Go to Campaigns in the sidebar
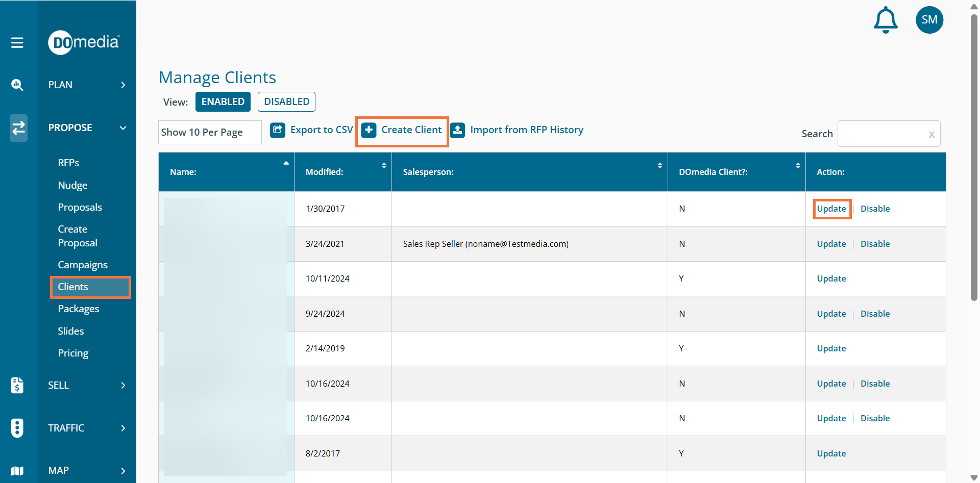The height and width of the screenshot is (483, 980). click(x=83, y=265)
